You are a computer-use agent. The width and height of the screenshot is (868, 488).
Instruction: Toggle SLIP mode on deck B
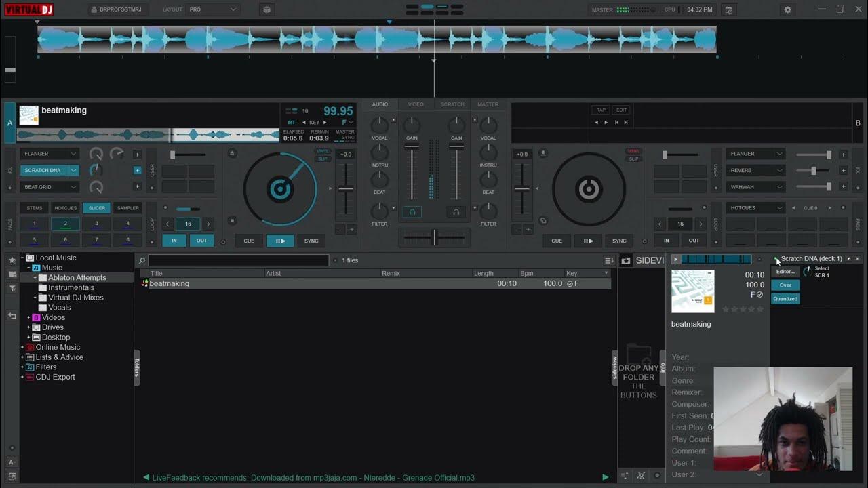click(x=633, y=159)
